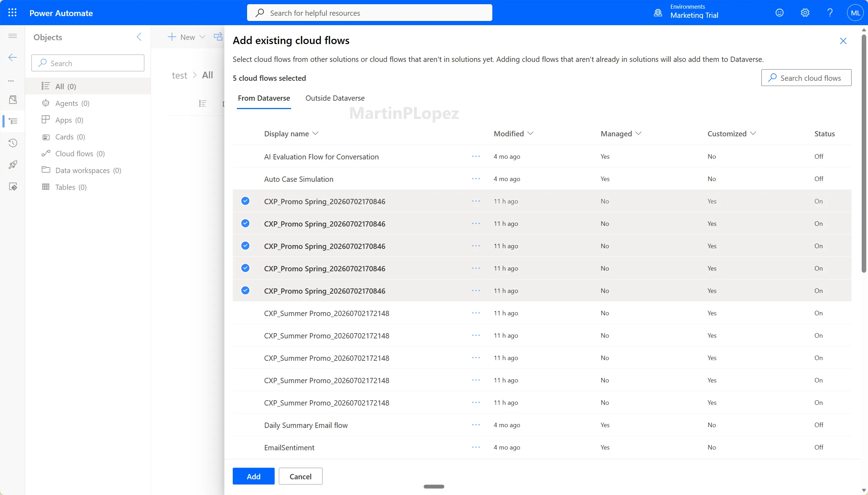Click the scroll up arrow at top right
The image size is (868, 495).
coord(864,30)
